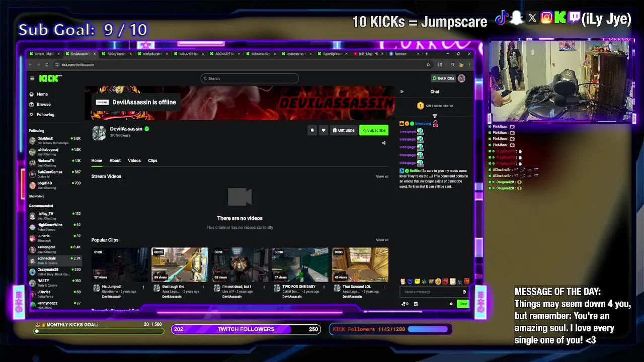The width and height of the screenshot is (644, 362).
Task: Switch to the Clips tab
Action: pos(152,160)
